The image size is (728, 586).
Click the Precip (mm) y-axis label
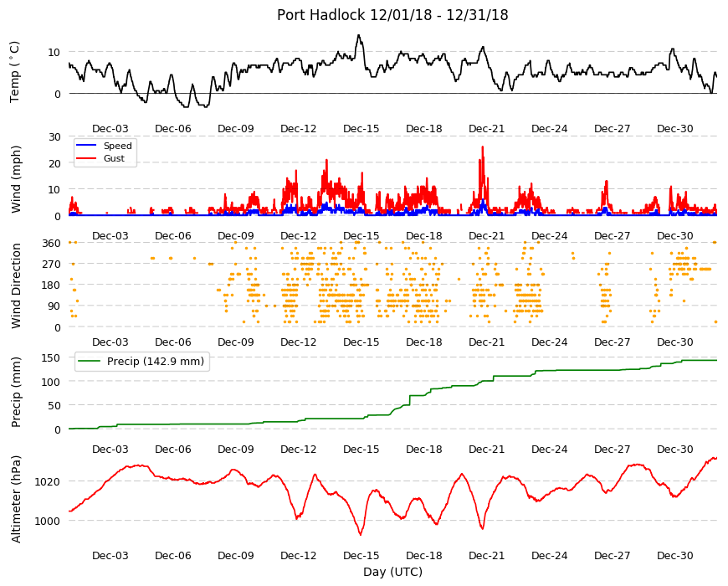point(16,392)
